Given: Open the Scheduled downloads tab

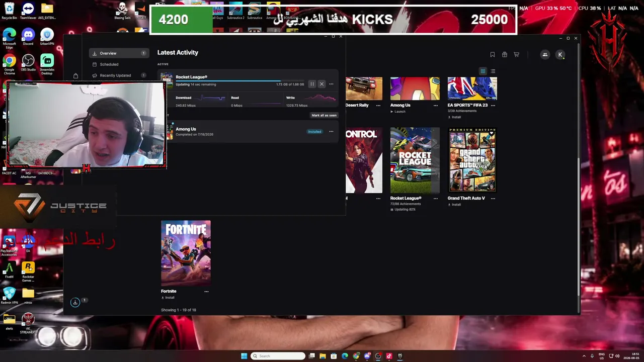Looking at the screenshot, I should 119,64.
